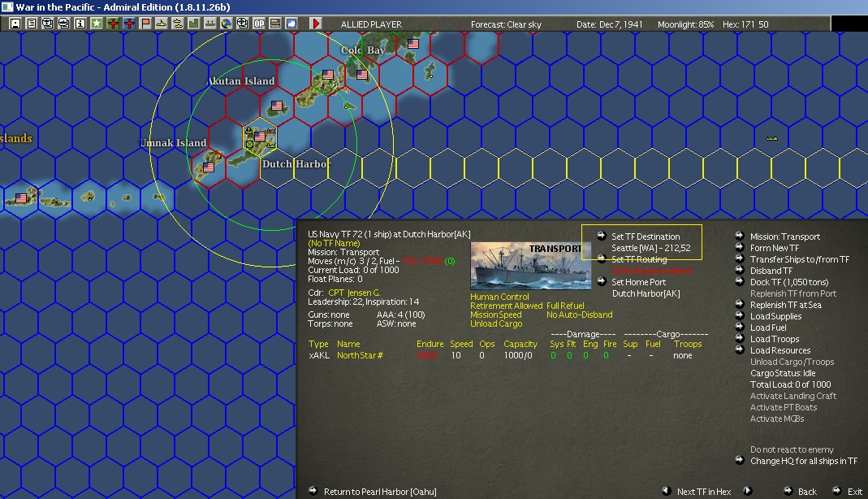This screenshot has height=499, width=868.
Task: Click the US flag on Umnak Island
Action: coord(209,167)
